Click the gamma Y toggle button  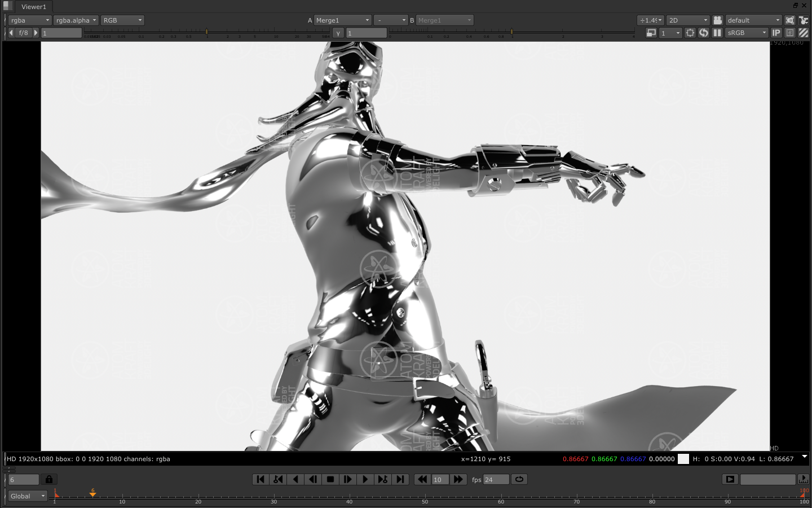click(338, 33)
